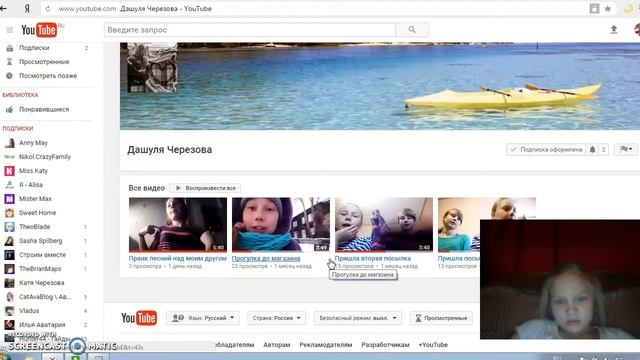Click the Sasha Spilberg channel icon

point(9,241)
